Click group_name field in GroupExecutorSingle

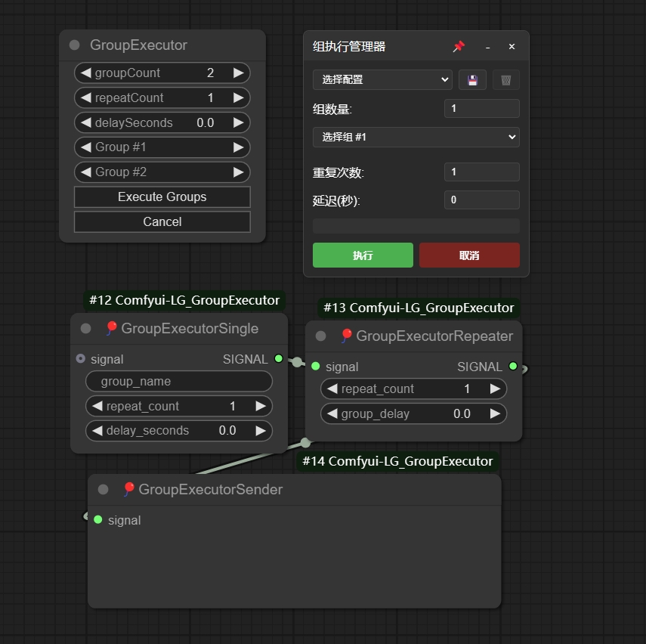coord(179,382)
